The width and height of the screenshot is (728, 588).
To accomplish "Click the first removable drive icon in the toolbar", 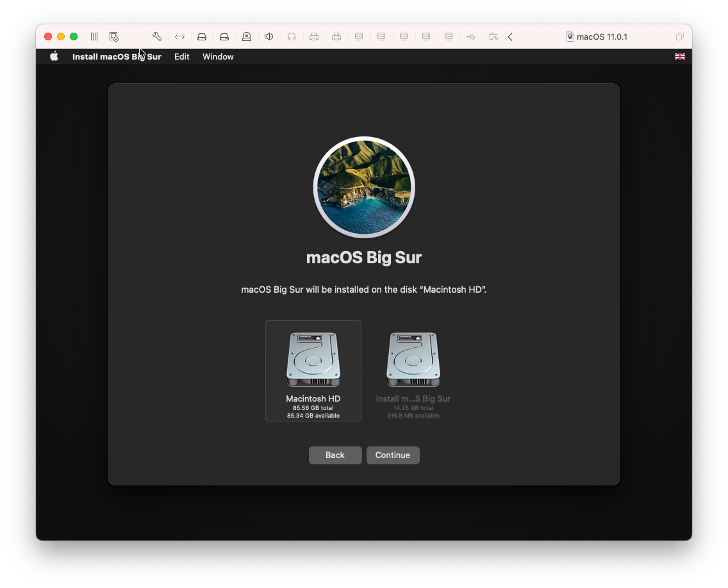I will 202,37.
